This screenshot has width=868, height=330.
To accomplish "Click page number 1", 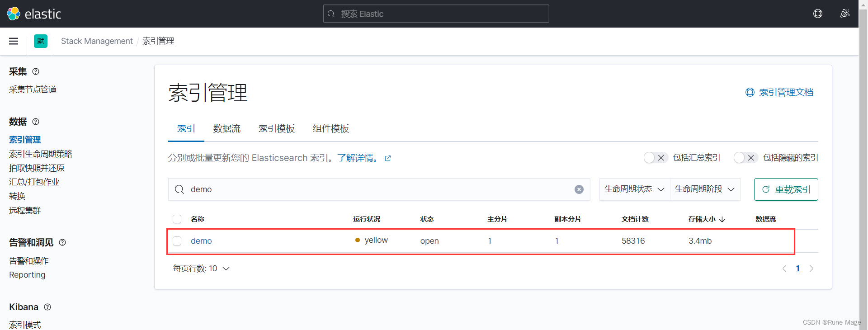I will pyautogui.click(x=798, y=269).
